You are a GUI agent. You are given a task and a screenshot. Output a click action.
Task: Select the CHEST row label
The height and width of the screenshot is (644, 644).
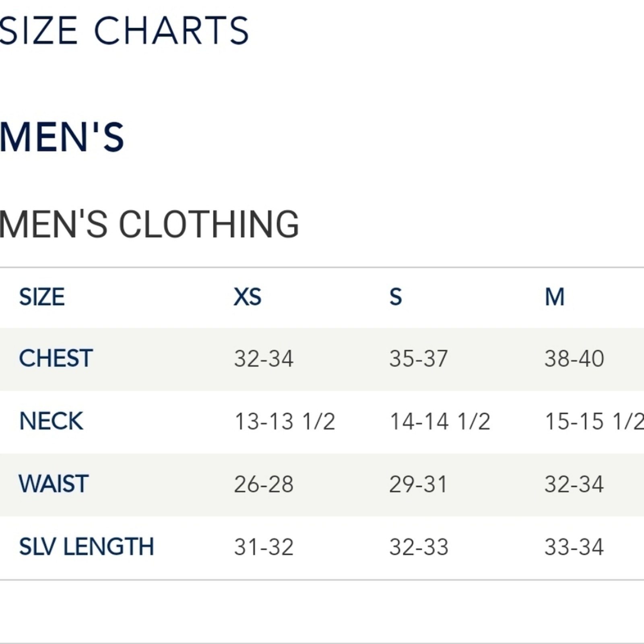tap(56, 358)
